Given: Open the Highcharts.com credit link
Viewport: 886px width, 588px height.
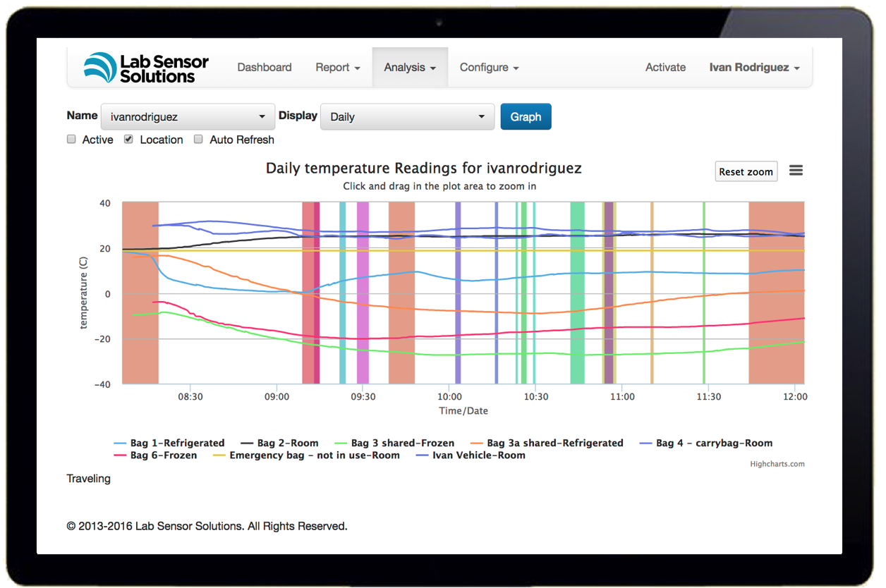Looking at the screenshot, I should pos(777,464).
